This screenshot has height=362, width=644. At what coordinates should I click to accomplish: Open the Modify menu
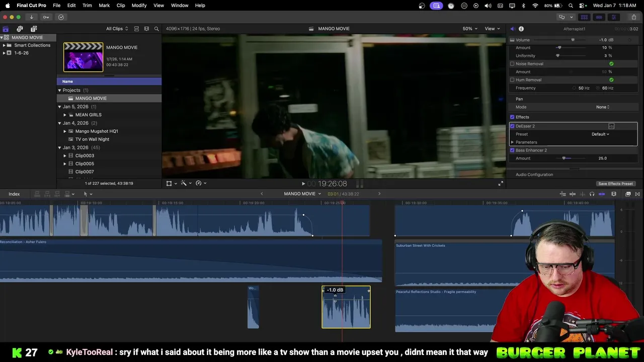[x=139, y=6]
